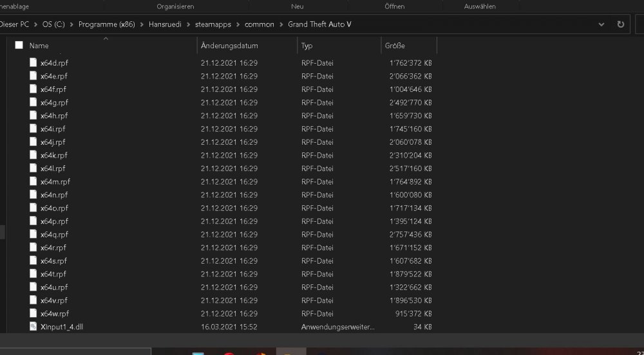
Task: Open the Organisieren ribbon group
Action: click(175, 6)
